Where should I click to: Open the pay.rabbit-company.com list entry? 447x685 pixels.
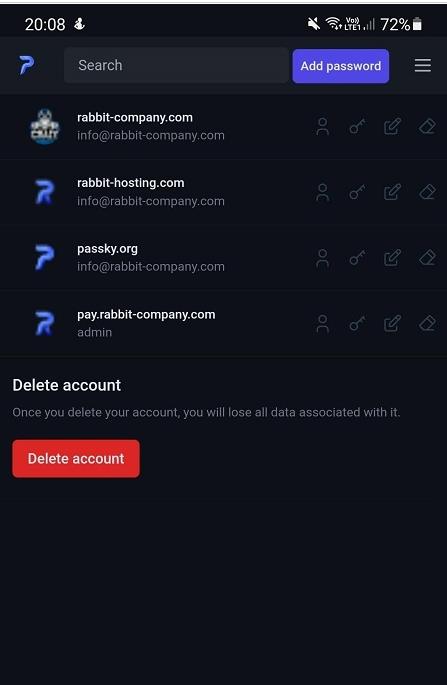(223, 323)
